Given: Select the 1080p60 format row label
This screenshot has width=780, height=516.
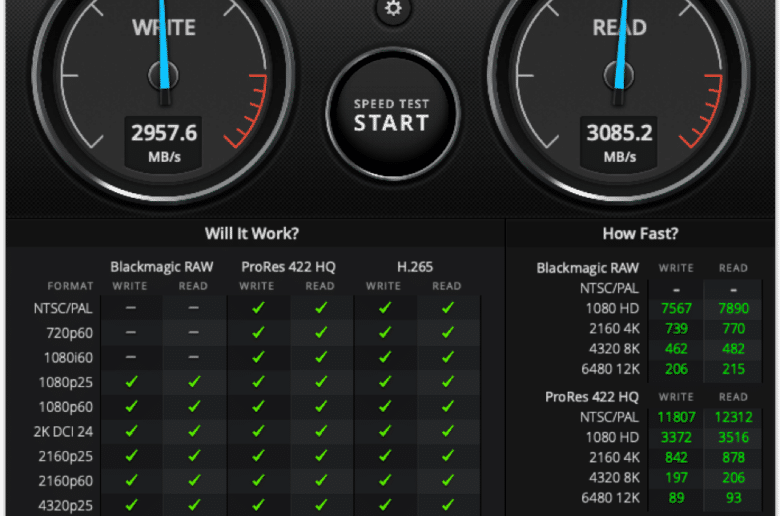Looking at the screenshot, I should click(66, 407).
